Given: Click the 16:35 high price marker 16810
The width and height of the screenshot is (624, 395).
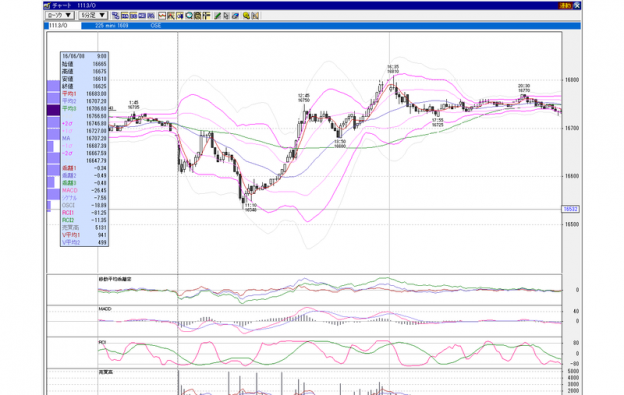Looking at the screenshot, I should point(393,69).
